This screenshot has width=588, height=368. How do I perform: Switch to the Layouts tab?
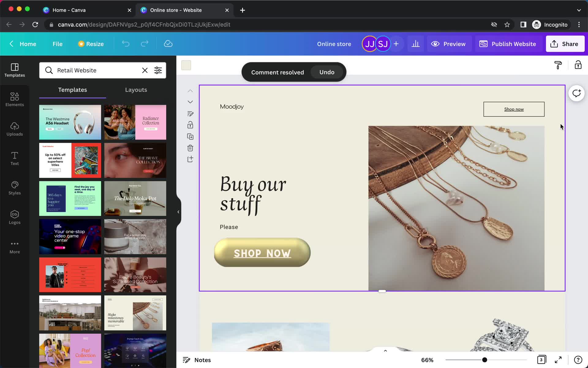(136, 90)
